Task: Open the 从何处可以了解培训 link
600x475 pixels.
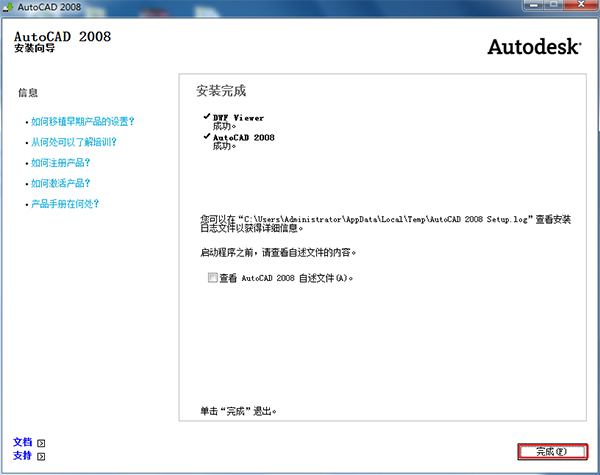Action: [x=73, y=142]
